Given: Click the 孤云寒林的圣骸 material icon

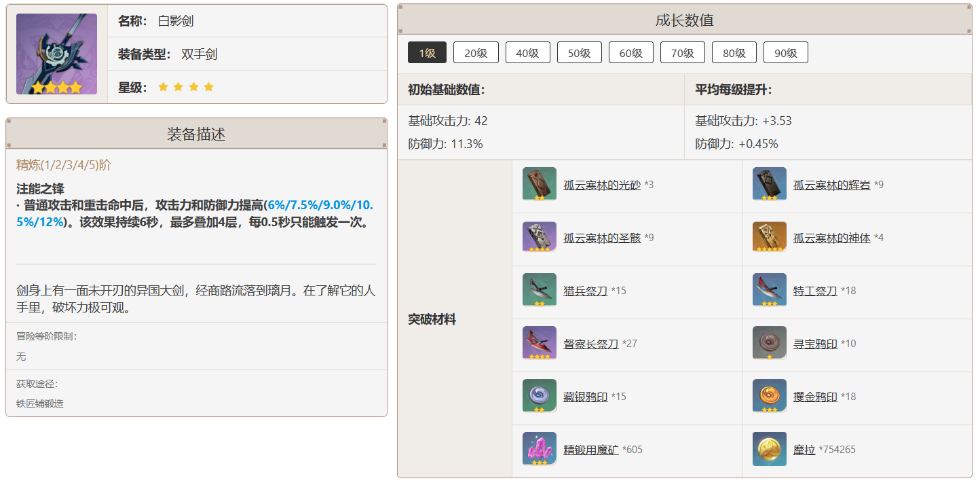Looking at the screenshot, I should pyautogui.click(x=540, y=237).
